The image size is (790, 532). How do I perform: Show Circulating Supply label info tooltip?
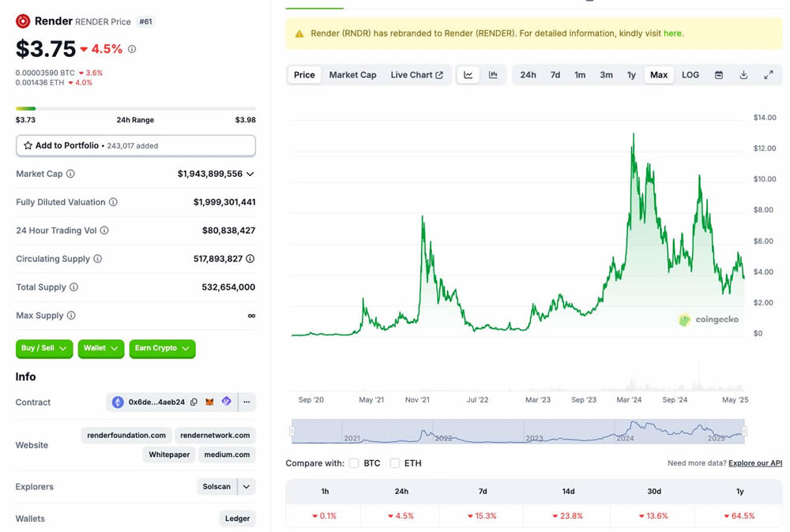click(98, 259)
